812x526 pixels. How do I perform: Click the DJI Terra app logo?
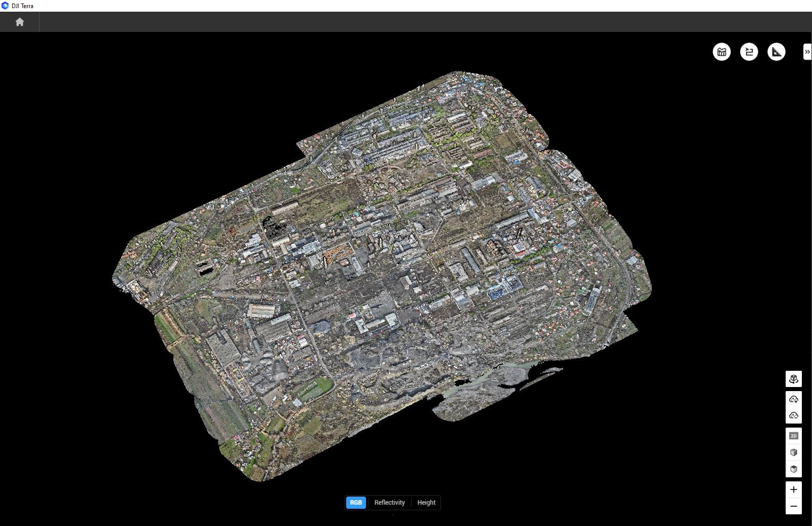click(5, 6)
